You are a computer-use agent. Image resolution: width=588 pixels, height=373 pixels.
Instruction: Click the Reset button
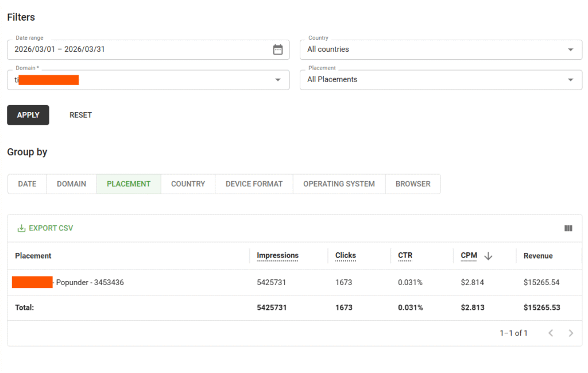coord(80,115)
